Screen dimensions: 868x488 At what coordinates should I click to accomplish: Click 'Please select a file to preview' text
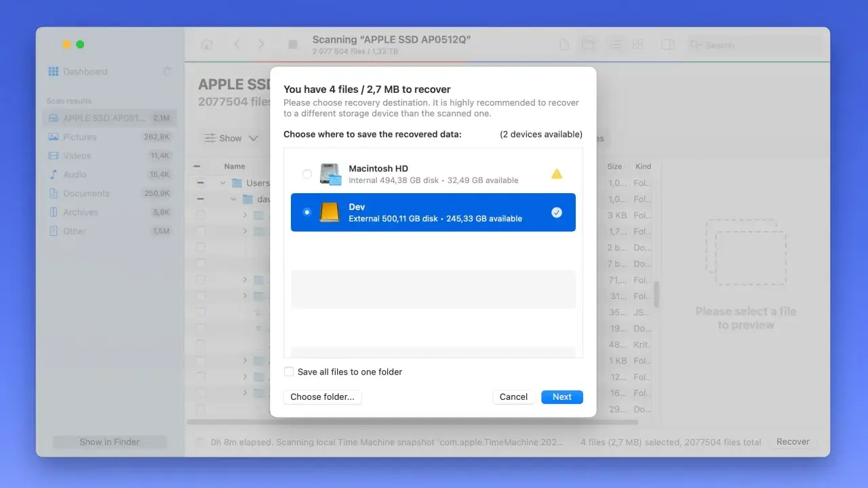(745, 319)
